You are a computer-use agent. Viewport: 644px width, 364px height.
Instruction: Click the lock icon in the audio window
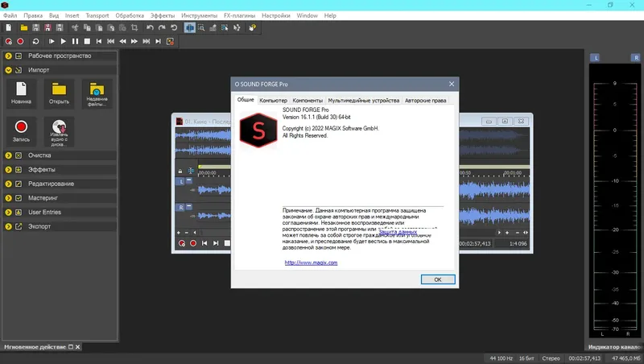180,171
